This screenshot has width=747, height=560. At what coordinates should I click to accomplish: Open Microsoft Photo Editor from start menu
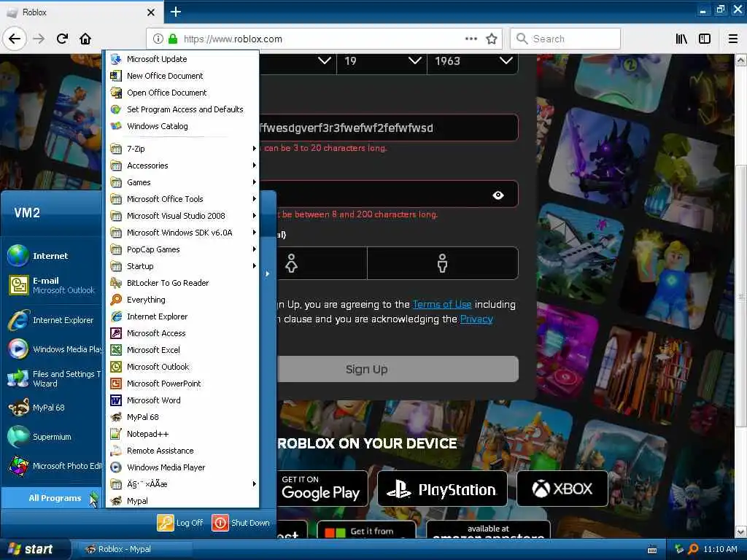pos(53,466)
